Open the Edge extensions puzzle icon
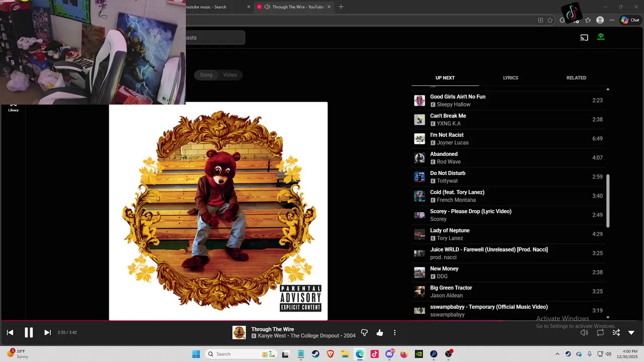 pyautogui.click(x=562, y=20)
